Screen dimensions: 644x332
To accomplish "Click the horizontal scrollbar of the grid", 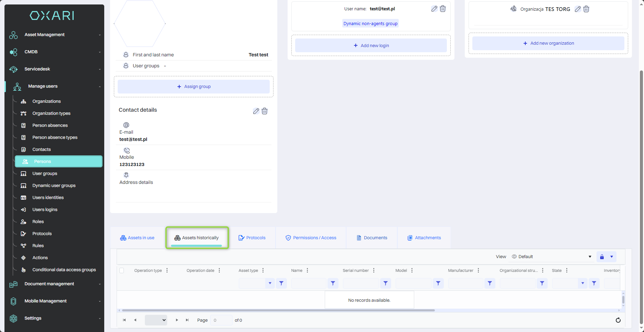I will 278,310.
